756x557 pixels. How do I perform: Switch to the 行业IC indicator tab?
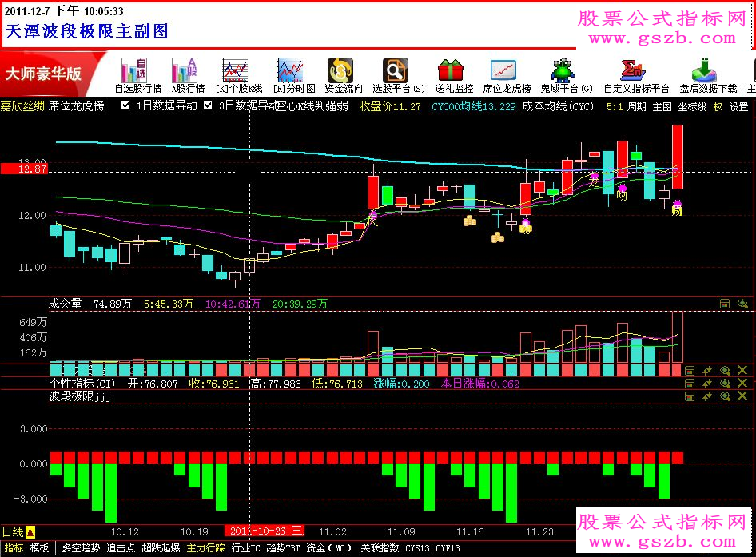point(245,548)
